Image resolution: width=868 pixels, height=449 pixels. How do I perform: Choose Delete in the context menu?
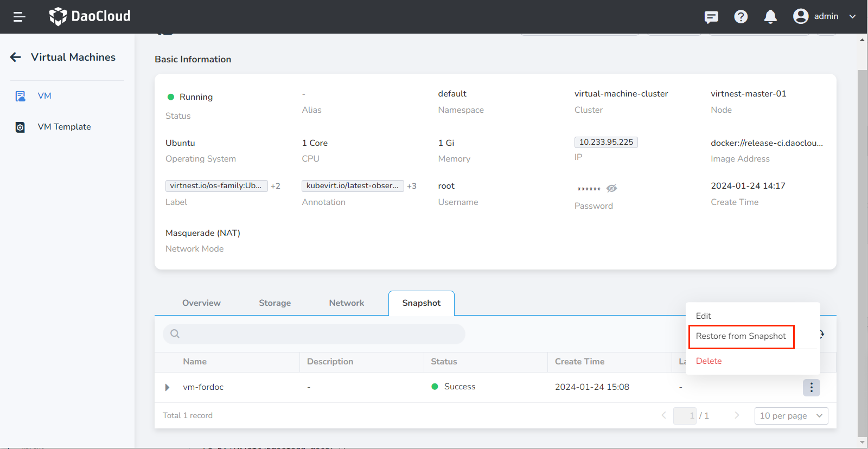click(x=709, y=361)
